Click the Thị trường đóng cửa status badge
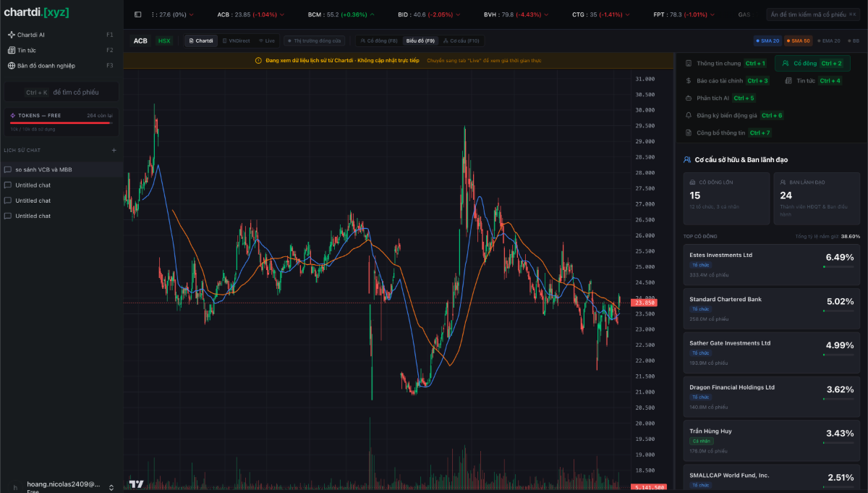 click(315, 41)
